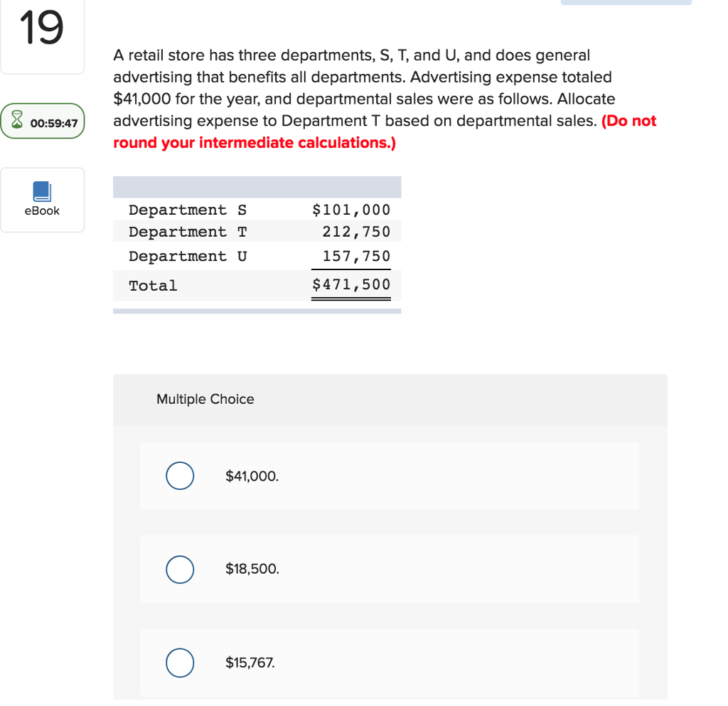This screenshot has height=706, width=728.
Task: Open the eBook text label
Action: click(x=42, y=210)
